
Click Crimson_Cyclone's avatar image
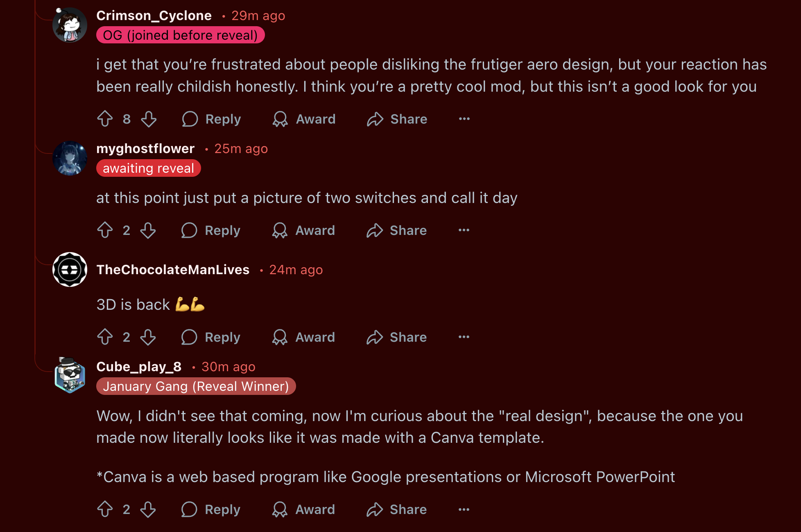[70, 25]
